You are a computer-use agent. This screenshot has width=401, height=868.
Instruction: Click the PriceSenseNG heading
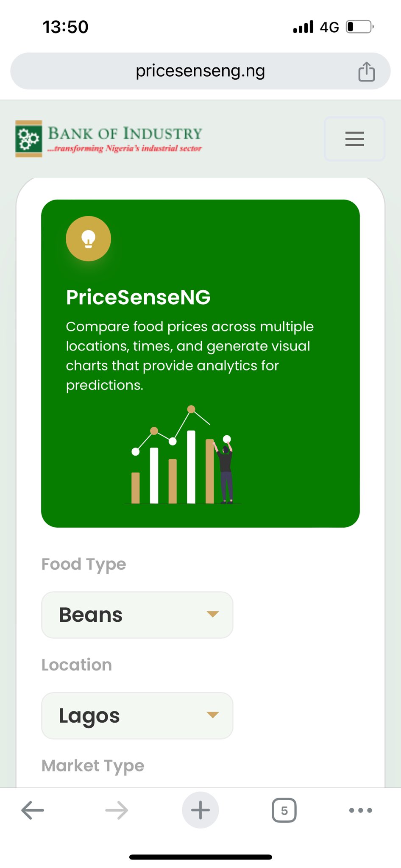pos(138,297)
